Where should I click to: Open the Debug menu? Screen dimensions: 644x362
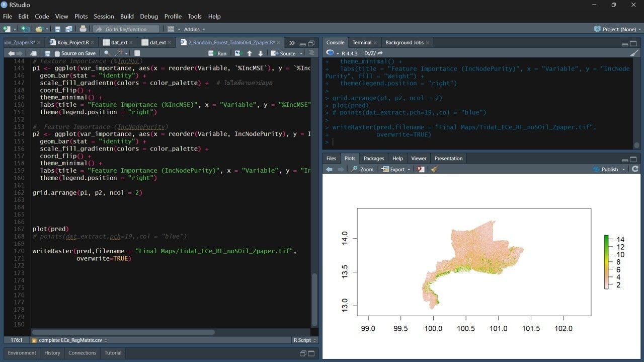(149, 16)
